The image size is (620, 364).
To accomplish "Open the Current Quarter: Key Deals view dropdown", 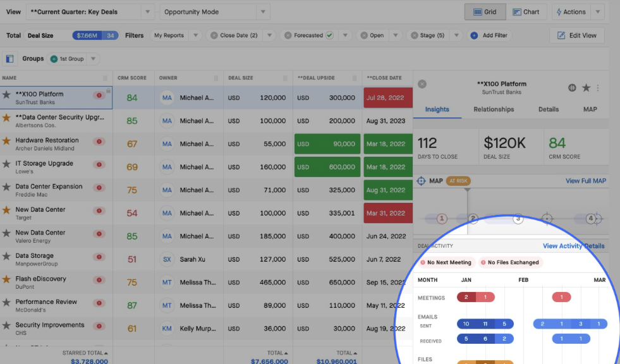I will tap(147, 12).
